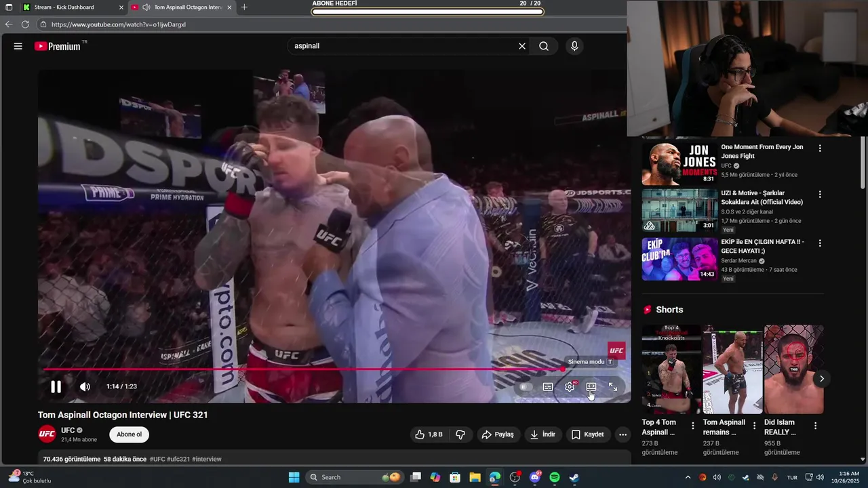Image resolution: width=868 pixels, height=488 pixels.
Task: Open Spotify from taskbar
Action: [x=554, y=477]
